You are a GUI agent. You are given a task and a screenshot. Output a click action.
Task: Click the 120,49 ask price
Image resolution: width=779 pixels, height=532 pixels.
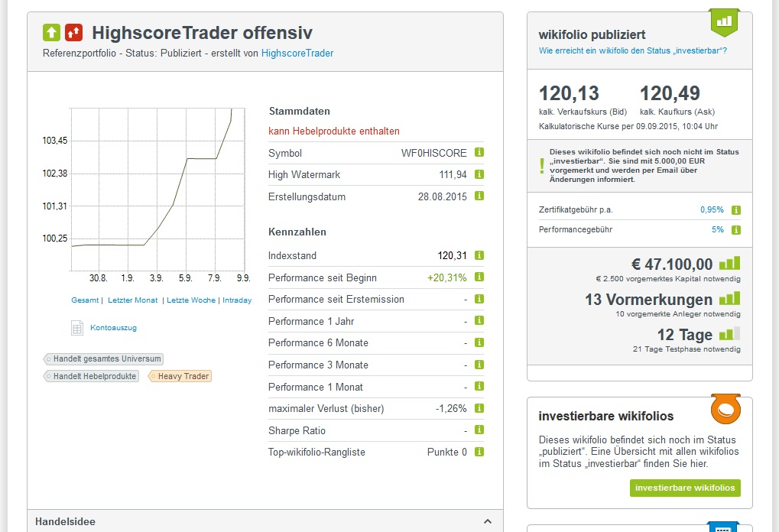point(670,93)
